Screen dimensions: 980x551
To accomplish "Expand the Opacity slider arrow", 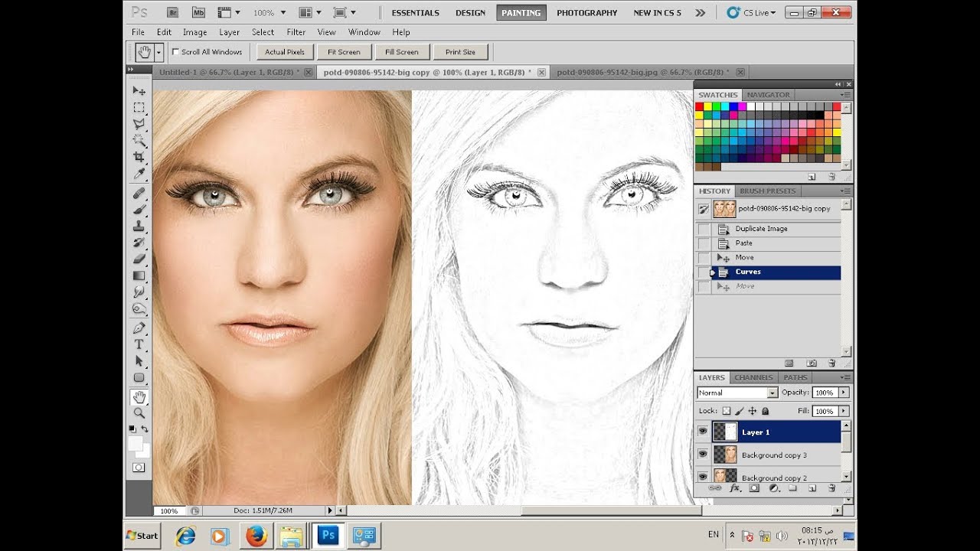I will 844,393.
